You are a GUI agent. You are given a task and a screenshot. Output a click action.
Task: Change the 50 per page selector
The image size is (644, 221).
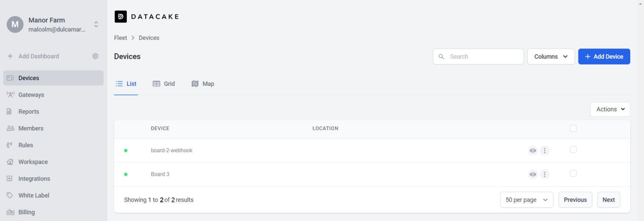tap(526, 200)
